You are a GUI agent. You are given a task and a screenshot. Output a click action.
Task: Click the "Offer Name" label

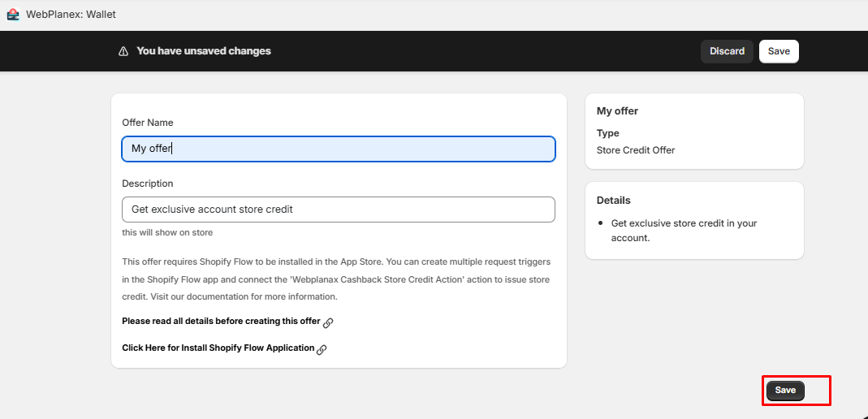[x=147, y=123]
